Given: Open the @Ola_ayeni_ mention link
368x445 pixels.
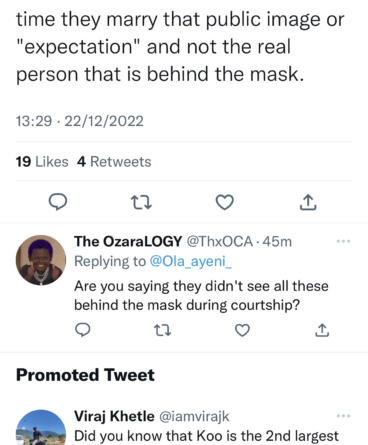Looking at the screenshot, I should [190, 261].
